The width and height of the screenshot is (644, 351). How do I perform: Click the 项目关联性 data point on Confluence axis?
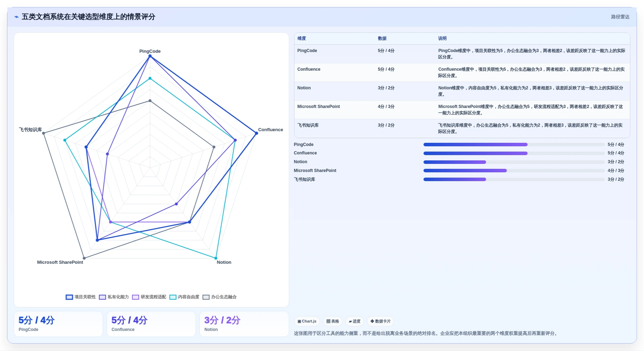(256, 133)
